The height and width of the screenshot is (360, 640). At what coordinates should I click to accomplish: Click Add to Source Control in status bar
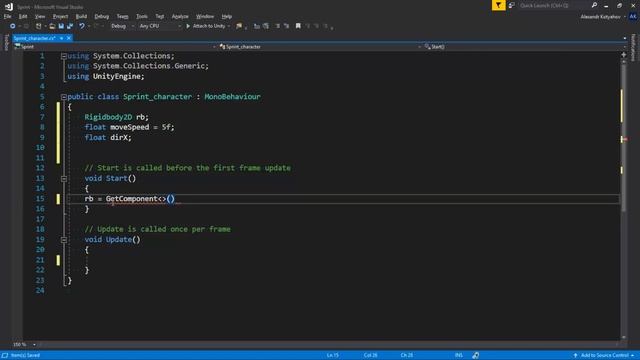604,355
